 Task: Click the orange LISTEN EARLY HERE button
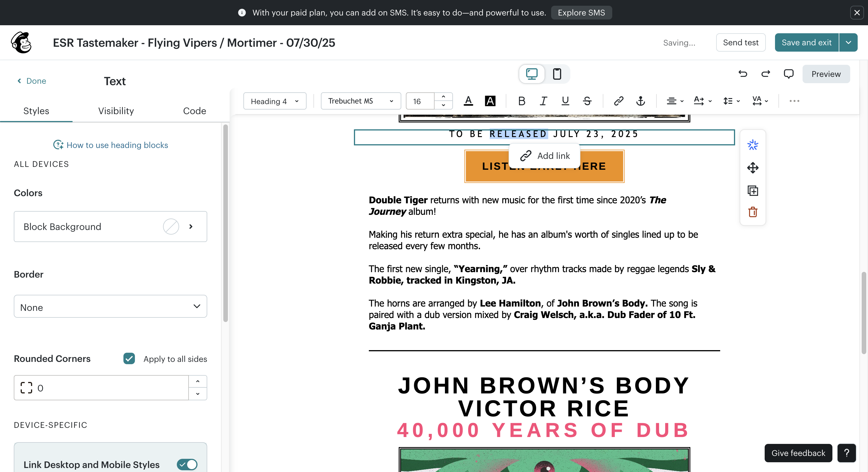click(x=544, y=166)
